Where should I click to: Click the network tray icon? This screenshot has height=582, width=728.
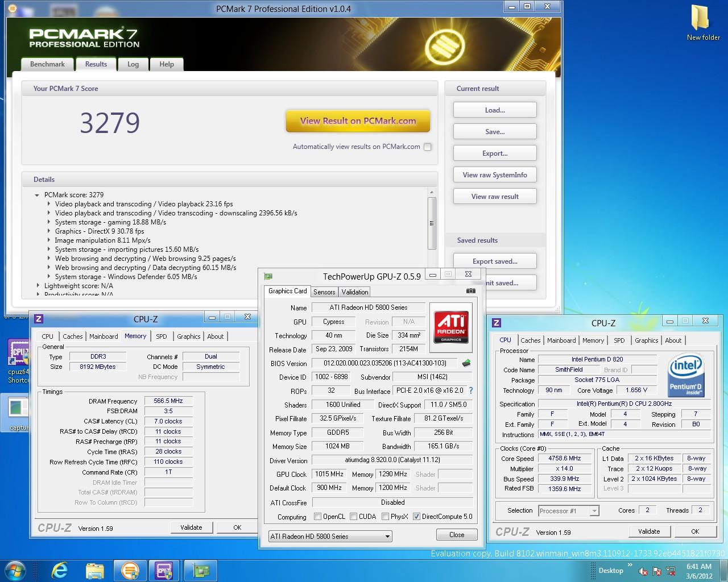tap(671, 571)
